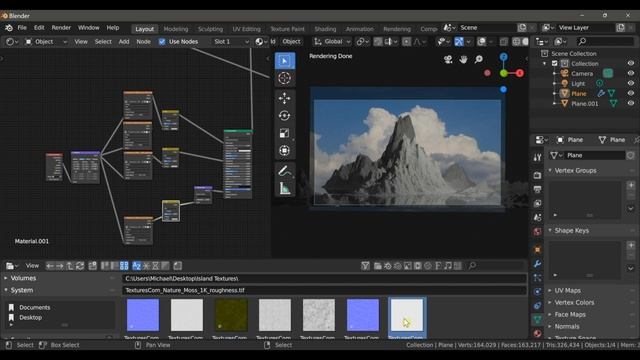Select the Measure tool
Viewport: 640px width, 360px height.
tap(284, 188)
